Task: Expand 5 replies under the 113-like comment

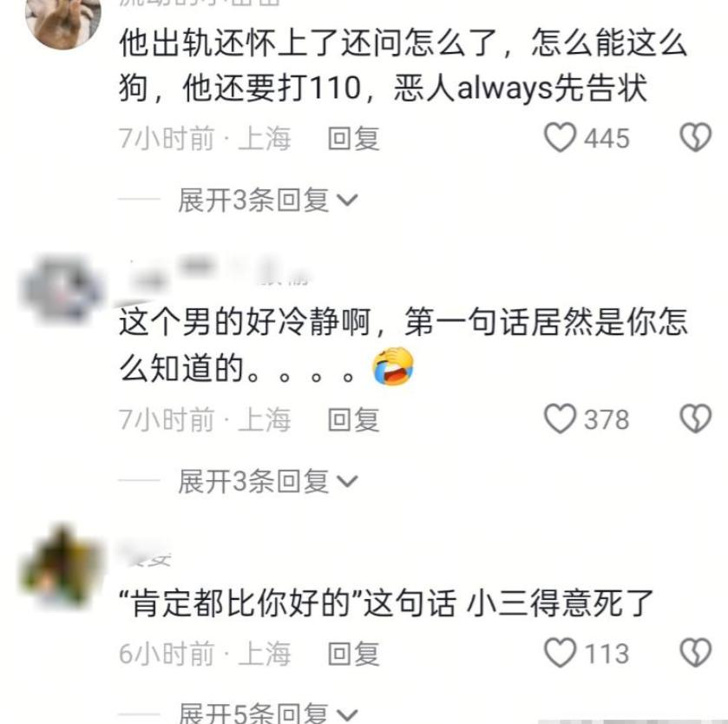Action: point(267,713)
